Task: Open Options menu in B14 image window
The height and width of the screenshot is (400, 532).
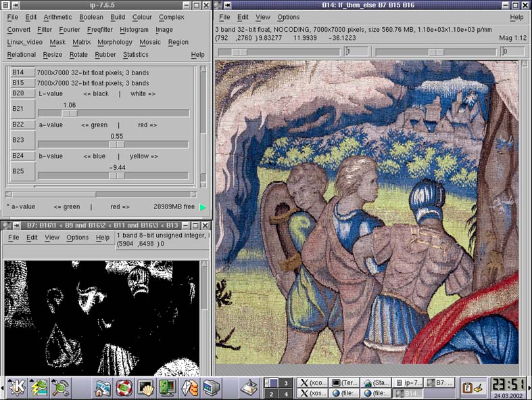Action: [288, 17]
